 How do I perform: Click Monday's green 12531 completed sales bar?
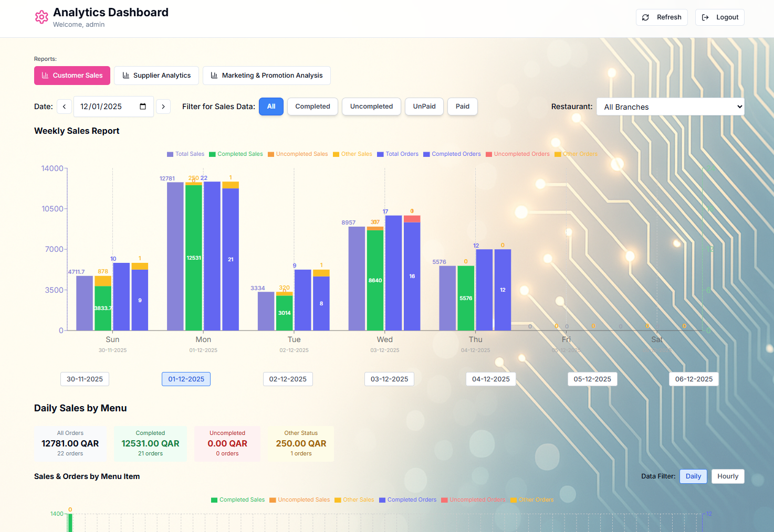194,258
